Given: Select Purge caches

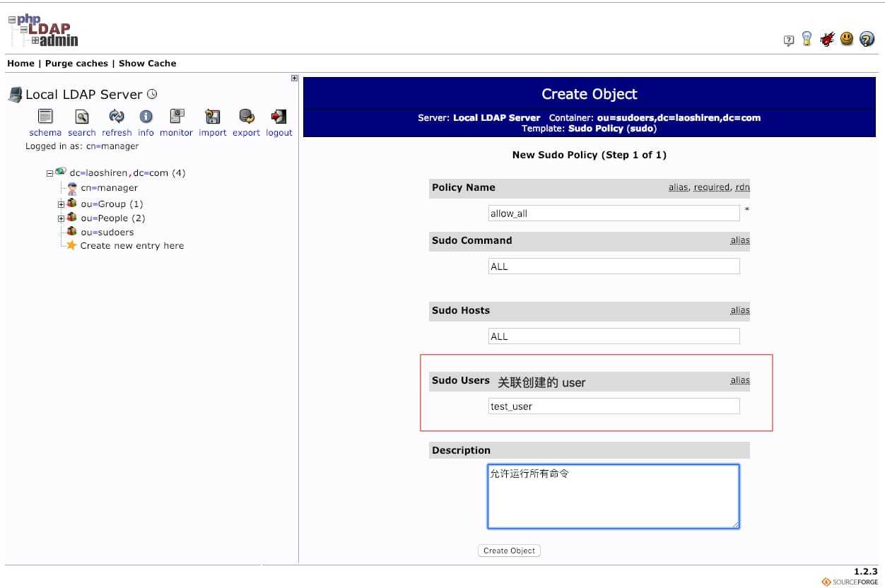Looking at the screenshot, I should [x=76, y=63].
